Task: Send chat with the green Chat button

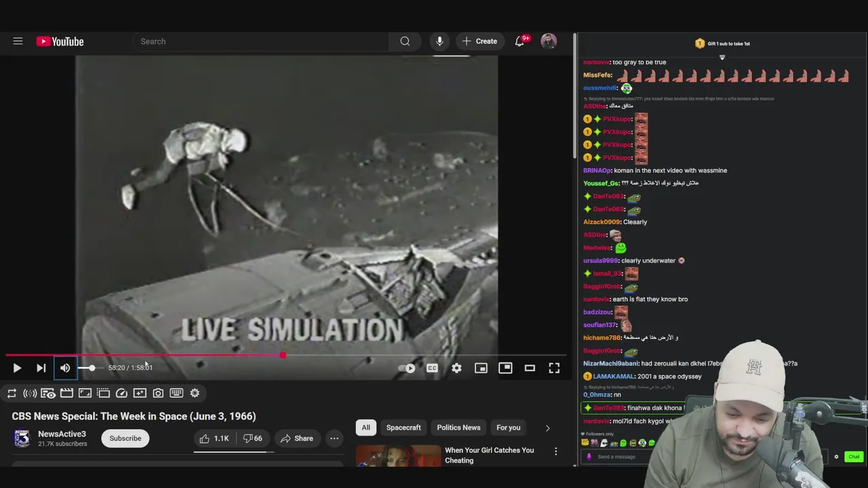Action: 854,457
